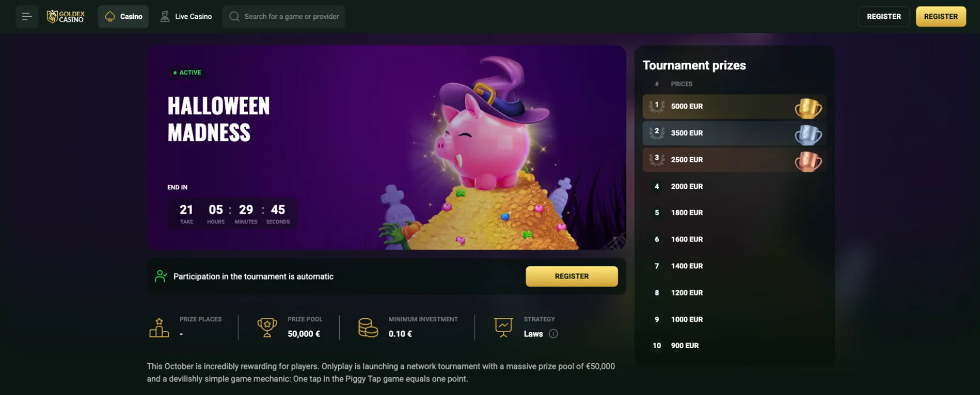Click the participant user icon
This screenshot has width=980, height=395.
click(161, 276)
